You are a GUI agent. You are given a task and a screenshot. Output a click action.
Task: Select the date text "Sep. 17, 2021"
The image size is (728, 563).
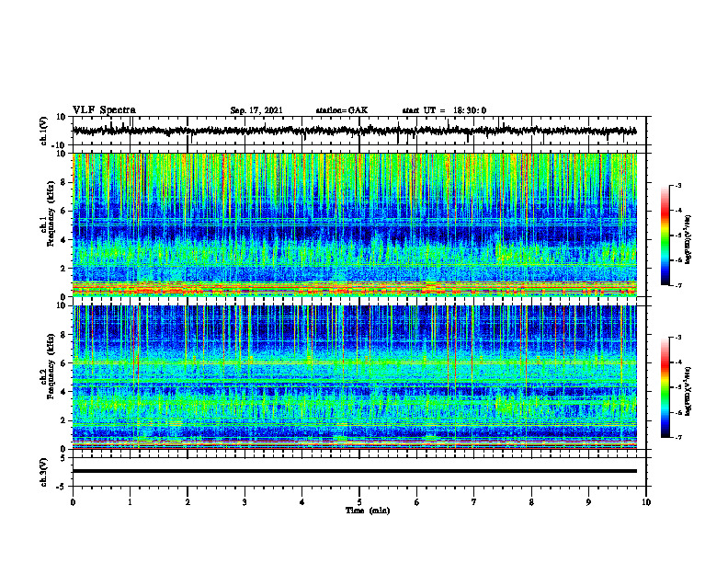point(256,110)
